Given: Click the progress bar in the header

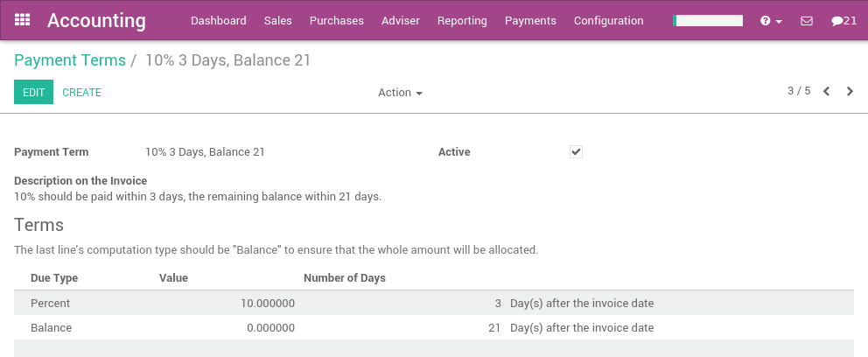Looking at the screenshot, I should click(708, 21).
